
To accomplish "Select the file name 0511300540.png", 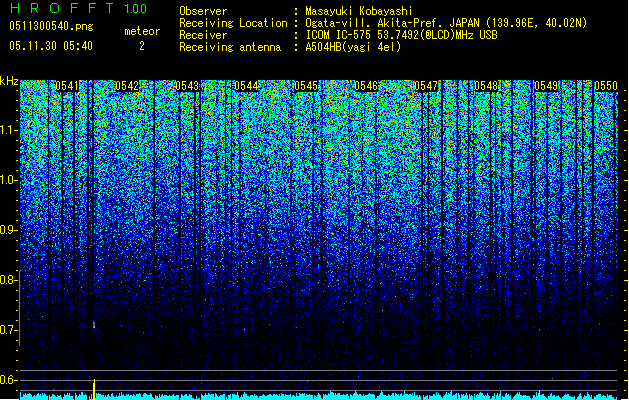I will pyautogui.click(x=51, y=27).
